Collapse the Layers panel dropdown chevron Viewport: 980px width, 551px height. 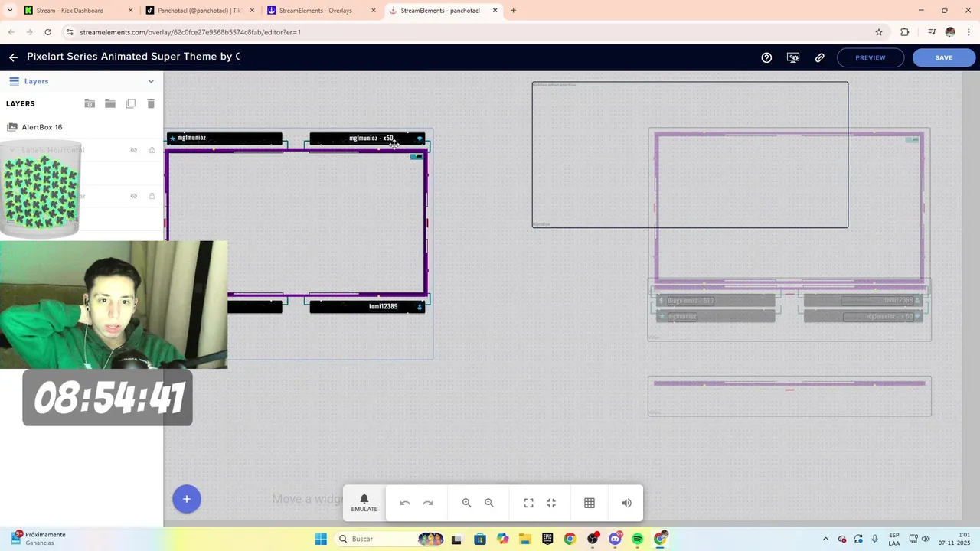click(151, 81)
